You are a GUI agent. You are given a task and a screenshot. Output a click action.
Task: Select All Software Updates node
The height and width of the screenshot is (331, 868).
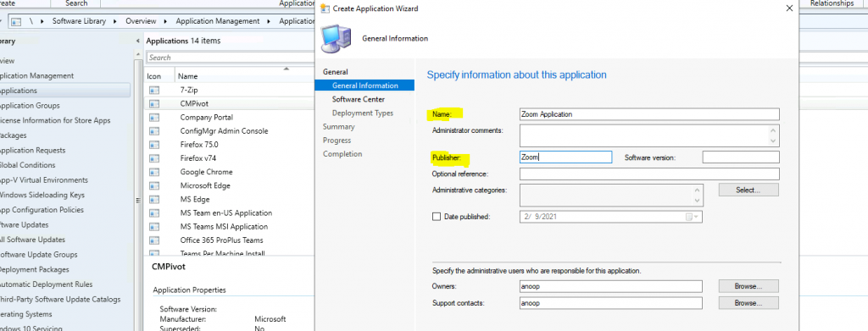tap(32, 240)
